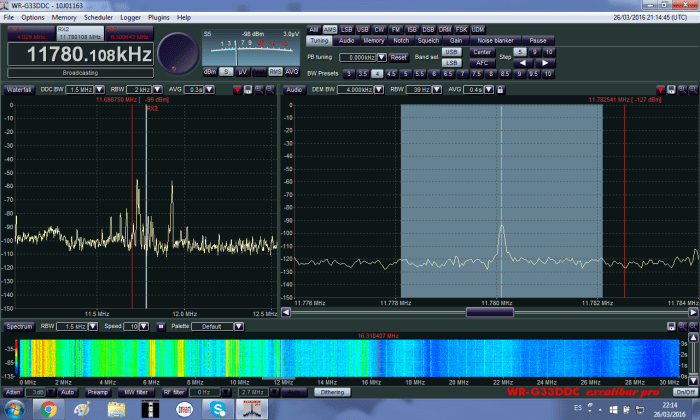This screenshot has width=700, height=420.
Task: Open Google Chrome from the taskbar
Action: pos(48,408)
